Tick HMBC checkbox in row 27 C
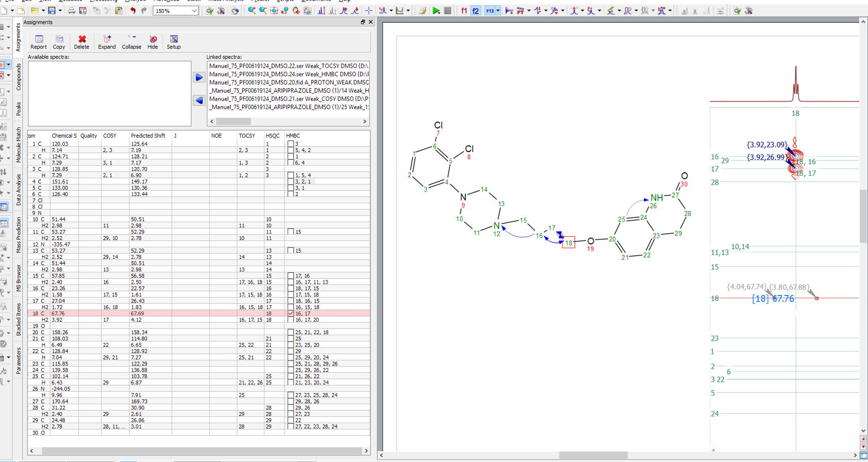868x462 pixels. tap(291, 401)
